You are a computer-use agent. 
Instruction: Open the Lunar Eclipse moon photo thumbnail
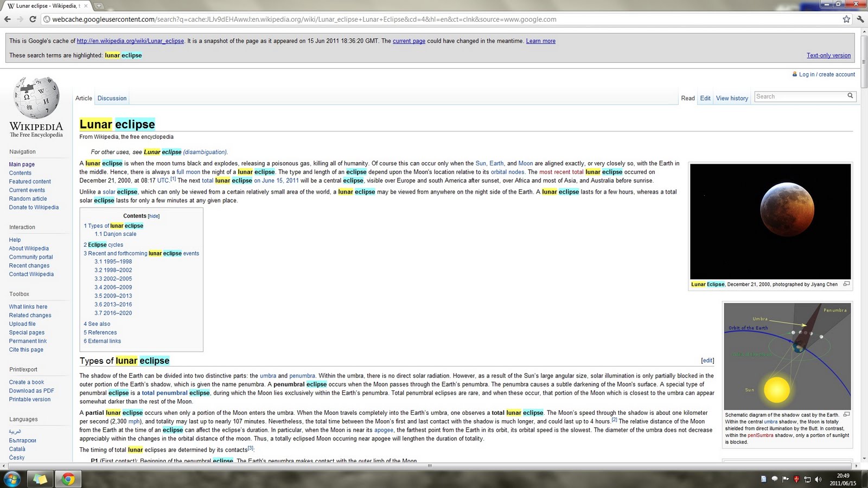tap(770, 221)
